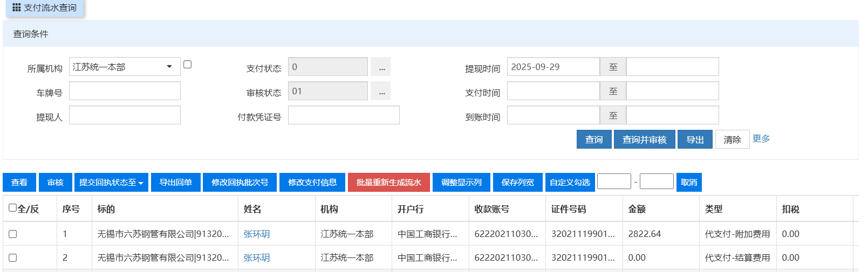Image resolution: width=868 pixels, height=272 pixels.
Task: Click the 车牌号 input field
Action: pos(125,91)
